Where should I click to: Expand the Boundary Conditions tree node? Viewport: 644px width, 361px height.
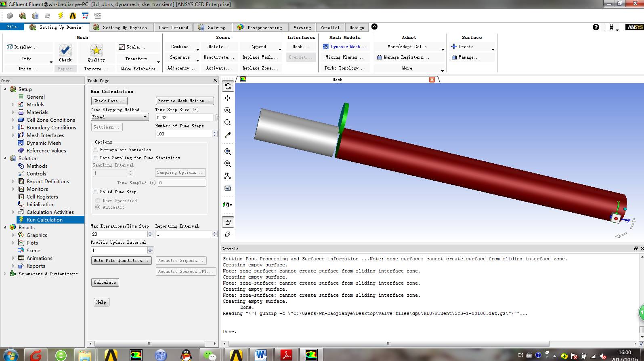13,127
